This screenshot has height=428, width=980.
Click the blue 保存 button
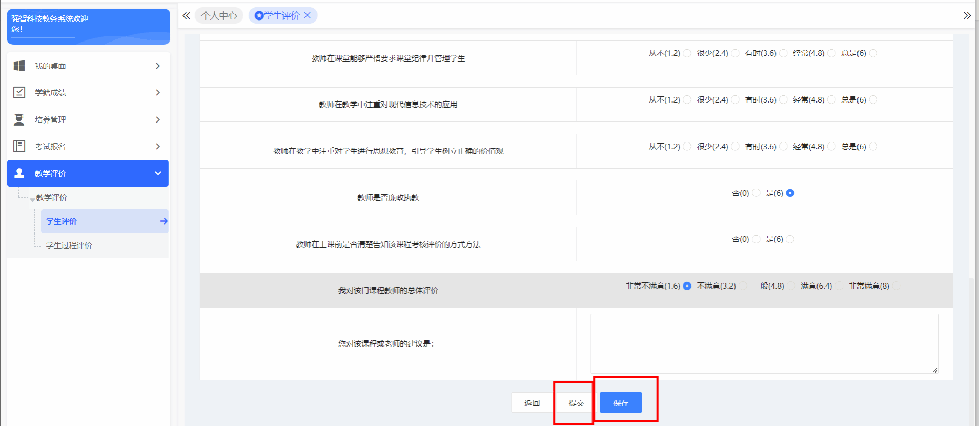621,403
